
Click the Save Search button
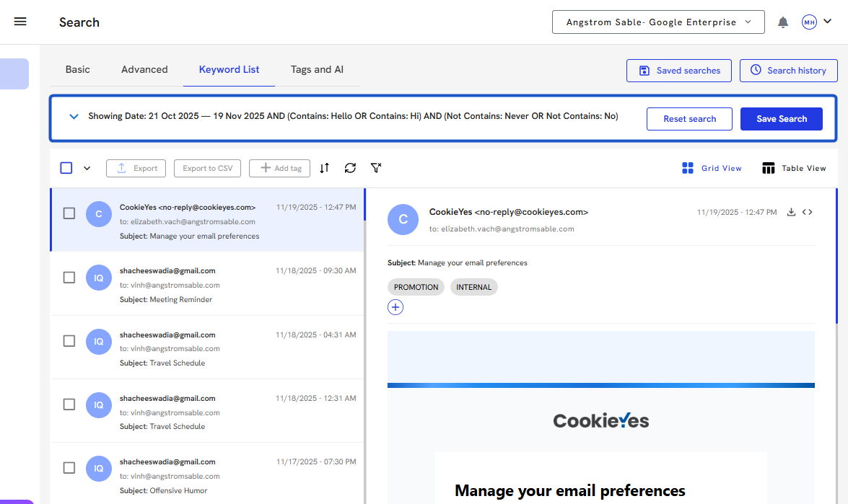(x=781, y=119)
